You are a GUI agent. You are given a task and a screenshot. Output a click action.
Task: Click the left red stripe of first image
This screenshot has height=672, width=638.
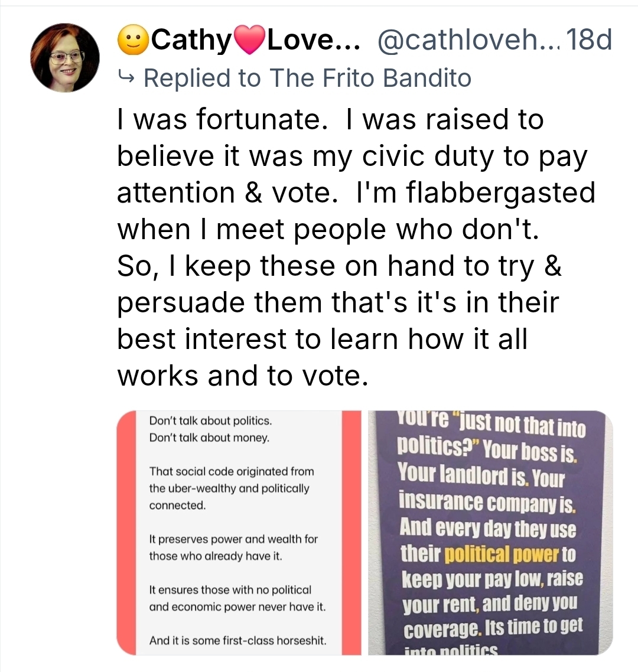pos(126,531)
